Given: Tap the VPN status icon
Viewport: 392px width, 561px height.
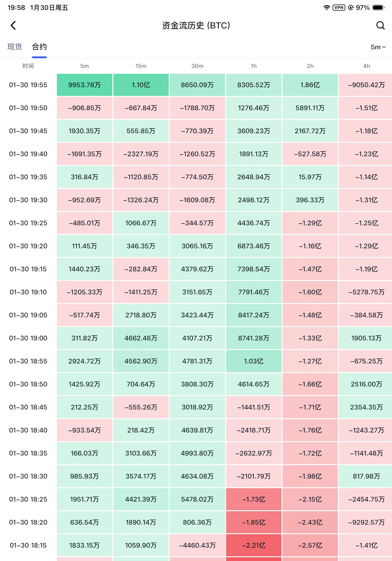Looking at the screenshot, I should coord(339,8).
